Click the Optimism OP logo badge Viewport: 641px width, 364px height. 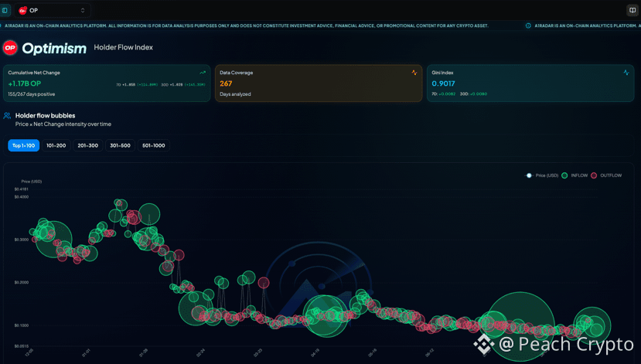(x=10, y=48)
